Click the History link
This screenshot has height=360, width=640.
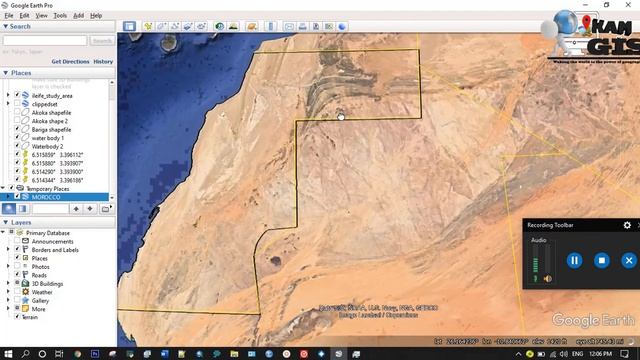click(x=103, y=61)
